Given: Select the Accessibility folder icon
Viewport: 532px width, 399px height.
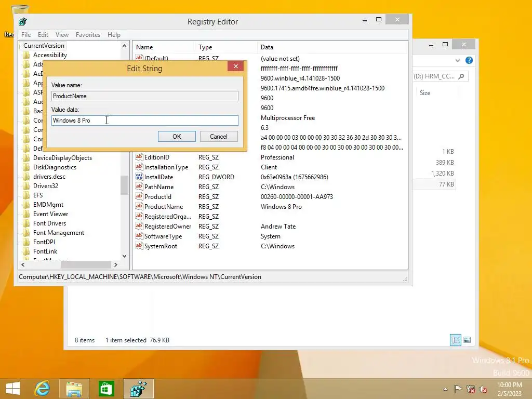Looking at the screenshot, I should [x=26, y=55].
